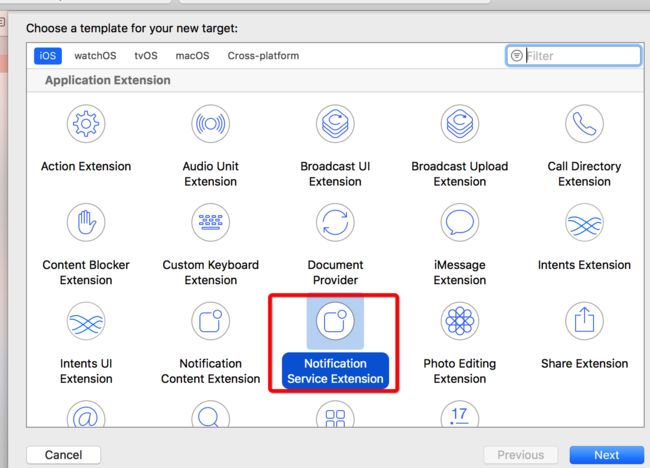Pick the Intents Extension icon
This screenshot has height=468, width=650.
[x=584, y=222]
